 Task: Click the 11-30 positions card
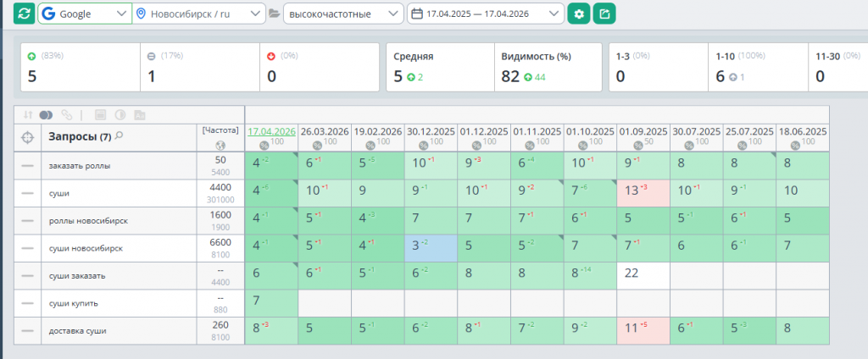click(838, 67)
